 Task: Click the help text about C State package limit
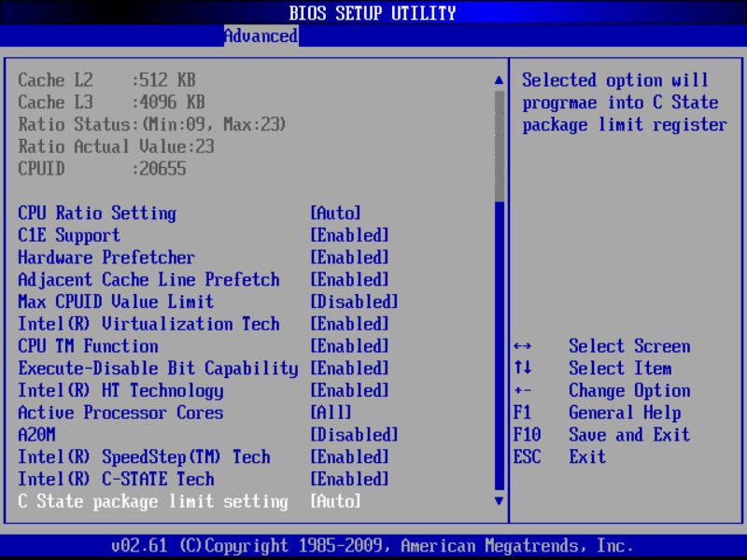625,103
